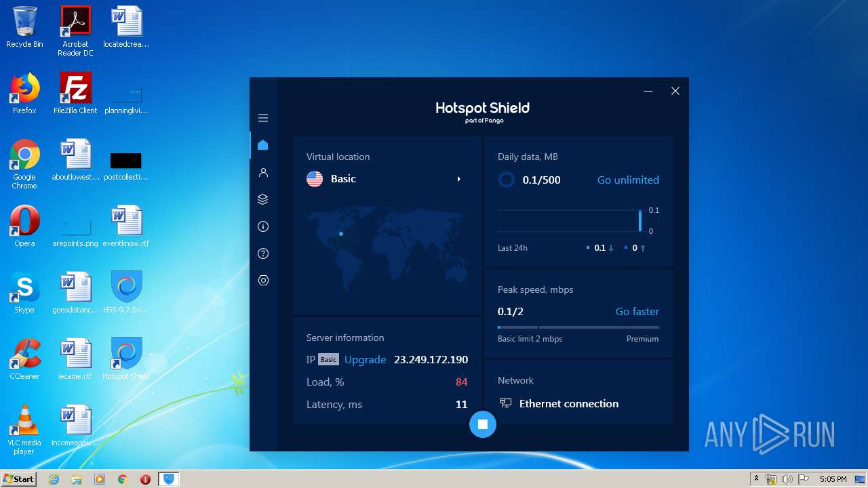The image size is (868, 488).
Task: Open Windows Explorer folder in taskbar
Action: 77,479
